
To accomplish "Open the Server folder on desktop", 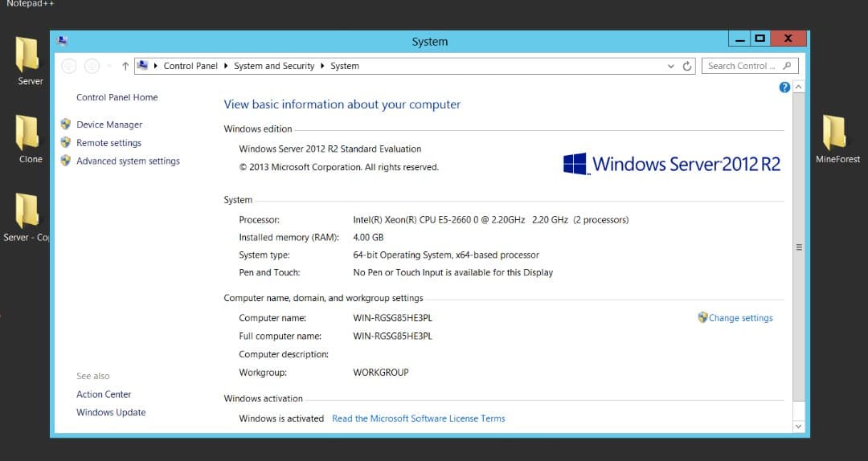I will (29, 55).
